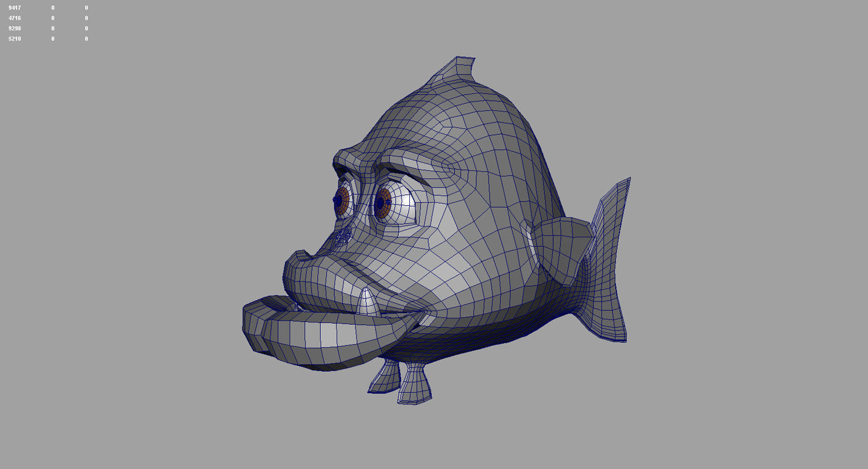Click the fish's right eye iris
The height and width of the screenshot is (469, 868).
coord(341,201)
